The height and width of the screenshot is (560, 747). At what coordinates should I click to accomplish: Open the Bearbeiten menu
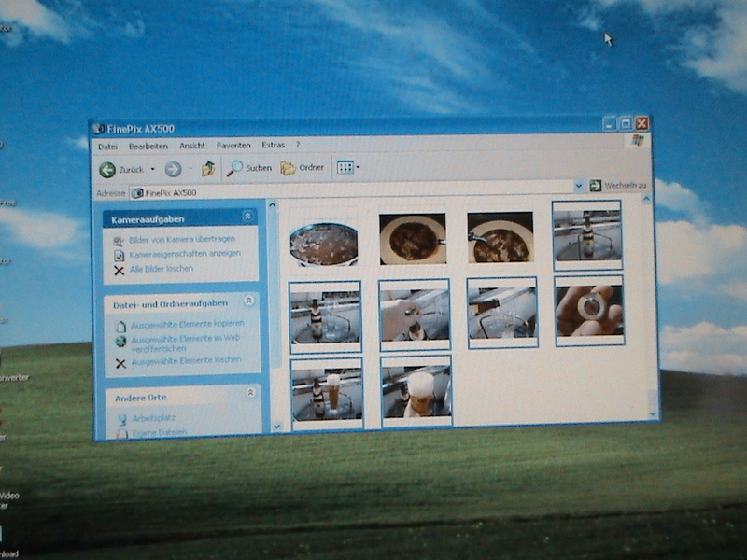148,147
